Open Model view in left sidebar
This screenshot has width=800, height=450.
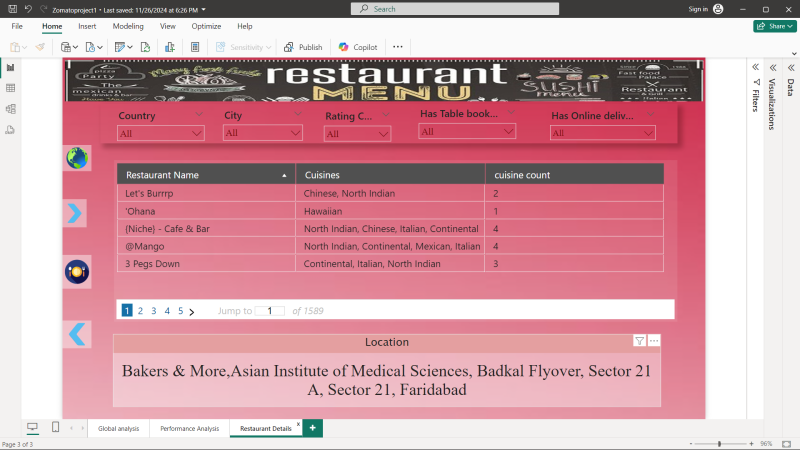[x=10, y=109]
